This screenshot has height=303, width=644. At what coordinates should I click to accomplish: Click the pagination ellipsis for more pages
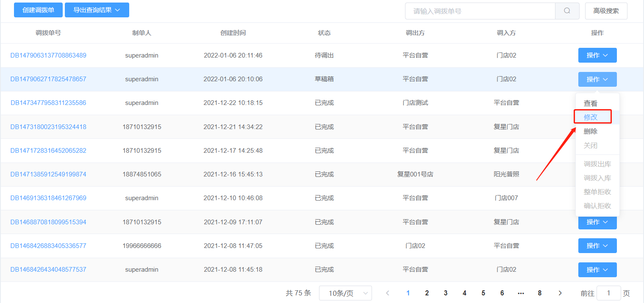[521, 293]
